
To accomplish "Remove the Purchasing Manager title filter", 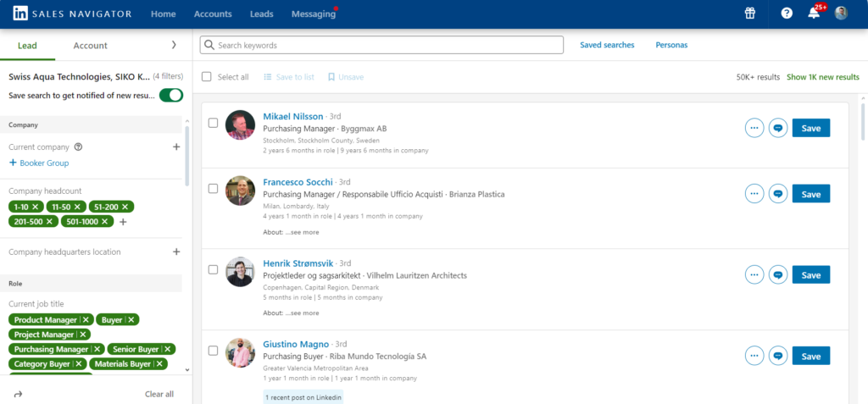I will click(x=97, y=349).
